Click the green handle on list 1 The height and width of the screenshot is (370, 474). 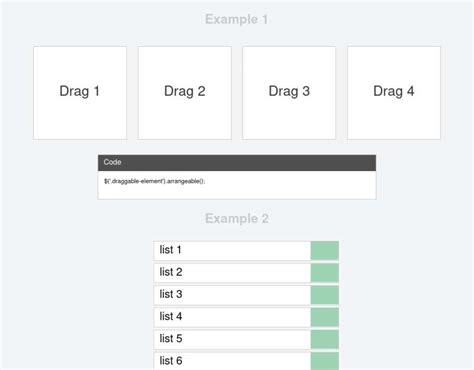[x=325, y=251]
